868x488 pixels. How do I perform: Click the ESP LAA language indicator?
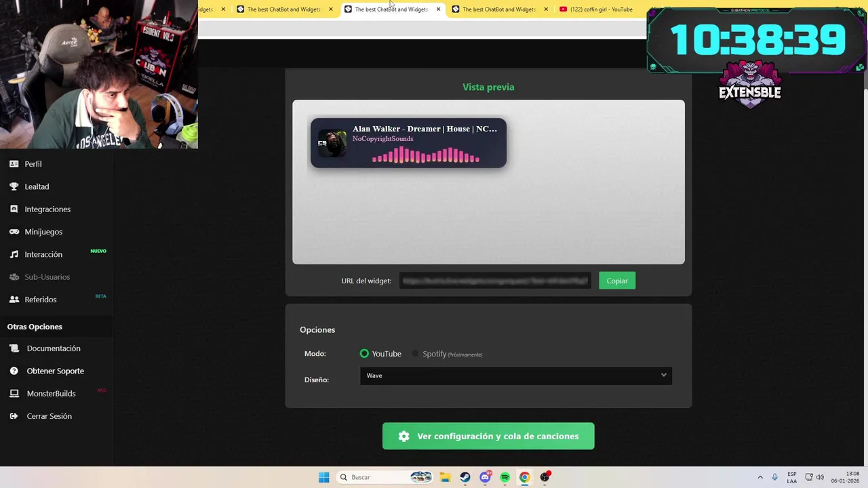point(792,477)
